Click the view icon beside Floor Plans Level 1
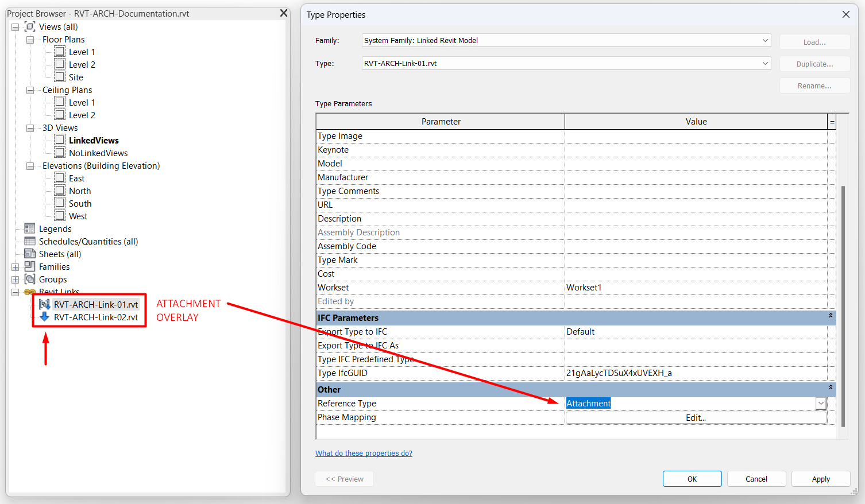The width and height of the screenshot is (865, 504). [60, 51]
